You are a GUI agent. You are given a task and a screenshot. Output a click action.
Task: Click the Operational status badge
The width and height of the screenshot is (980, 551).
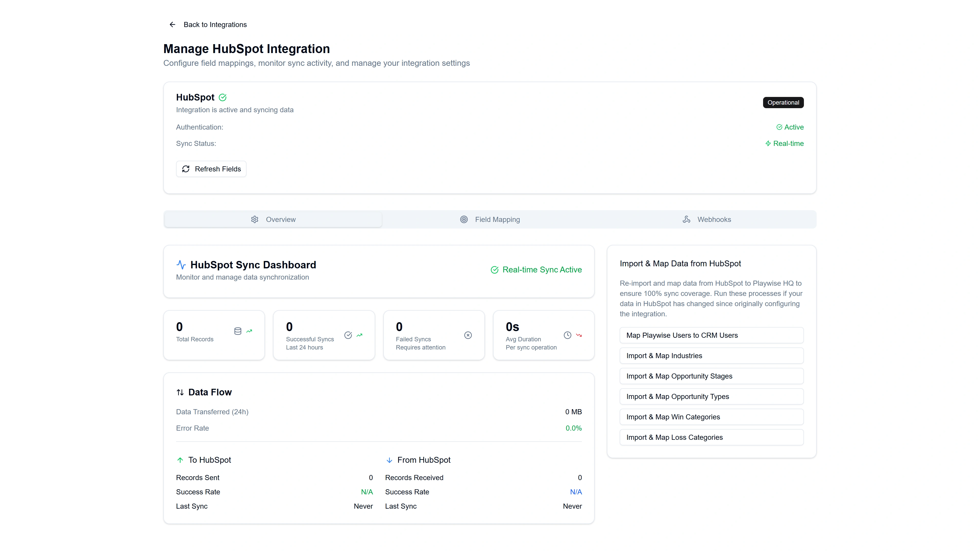pos(783,102)
